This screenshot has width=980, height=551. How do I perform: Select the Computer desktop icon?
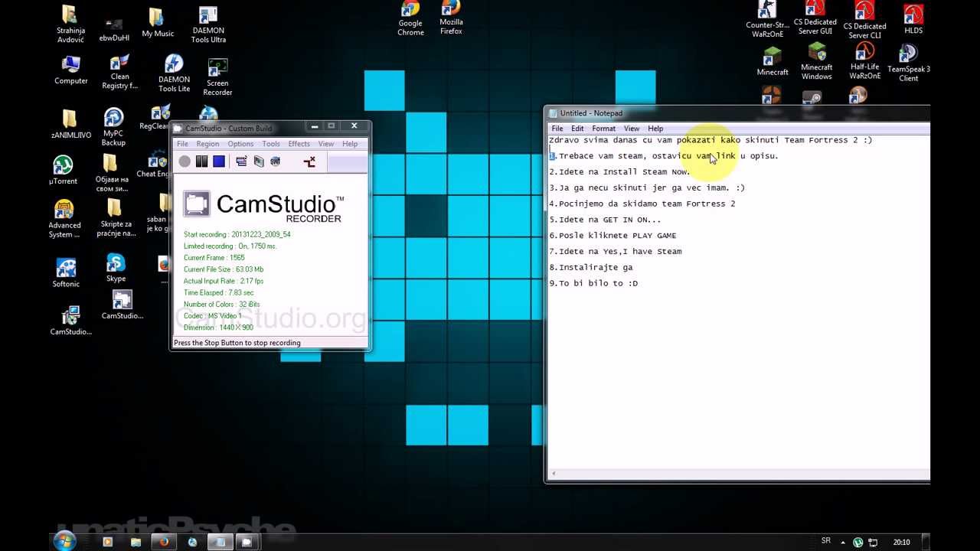(70, 70)
